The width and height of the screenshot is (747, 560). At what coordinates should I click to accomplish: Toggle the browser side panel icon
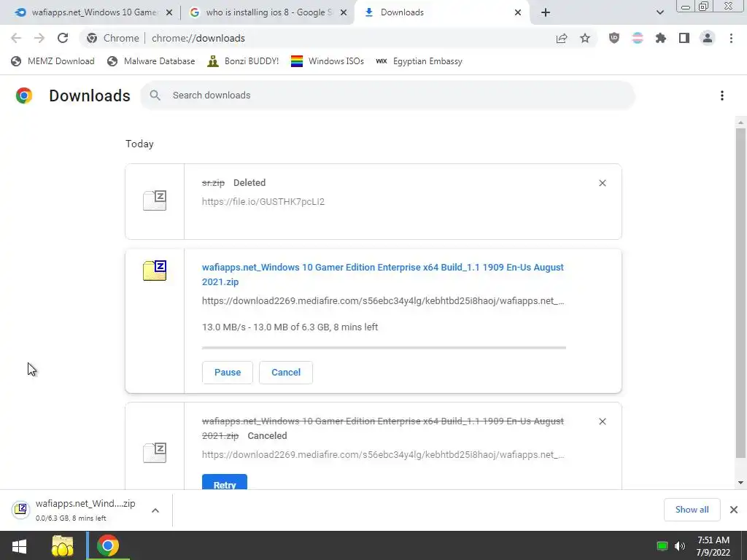pos(684,38)
